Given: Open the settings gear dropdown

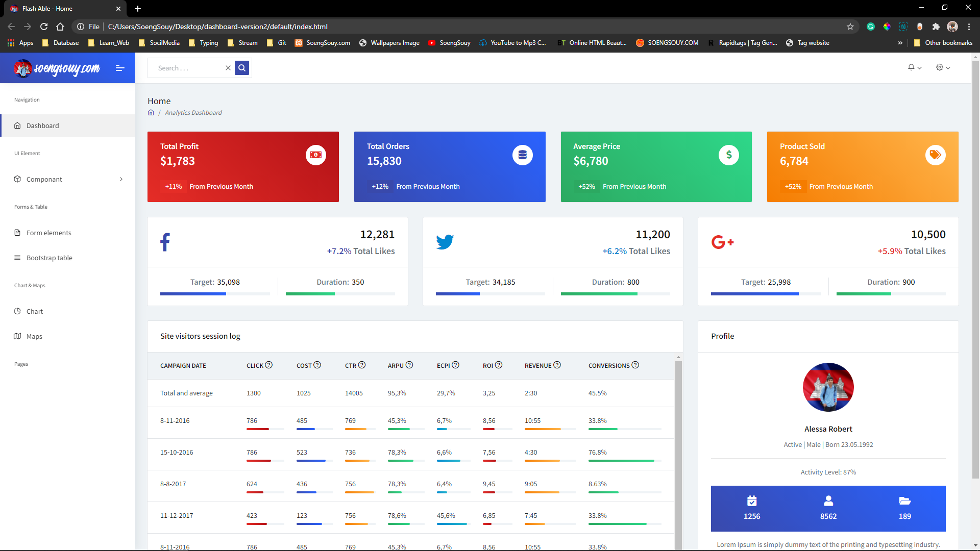Looking at the screenshot, I should pos(942,67).
